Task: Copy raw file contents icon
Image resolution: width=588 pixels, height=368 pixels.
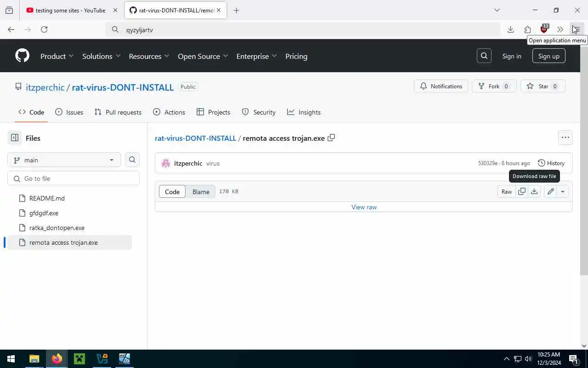Action: pos(522,191)
